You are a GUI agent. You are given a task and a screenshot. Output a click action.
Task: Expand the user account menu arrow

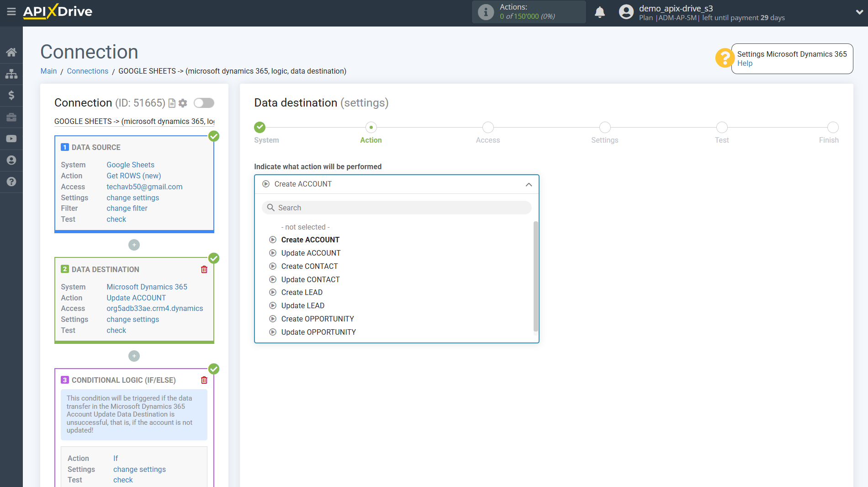[859, 12]
